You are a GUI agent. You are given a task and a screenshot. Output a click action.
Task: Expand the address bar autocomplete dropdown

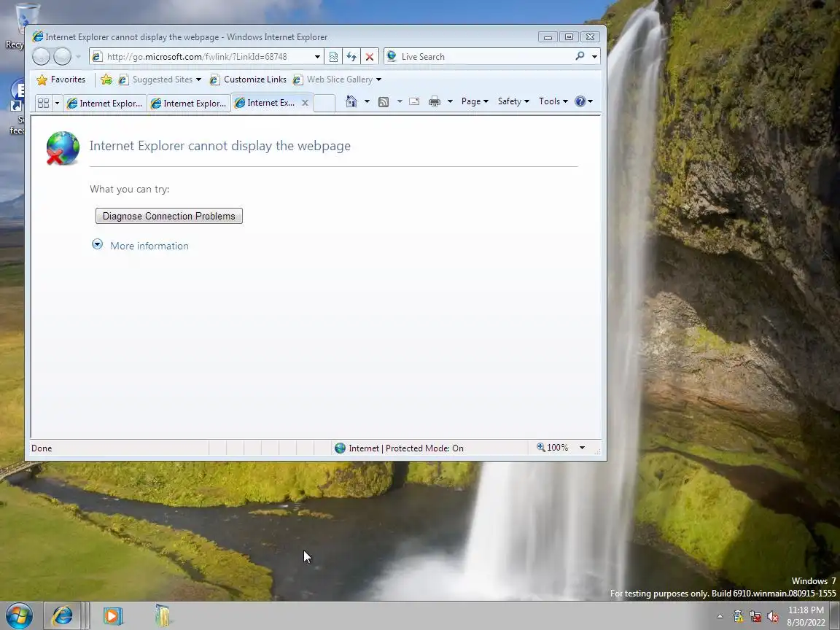[x=317, y=57]
